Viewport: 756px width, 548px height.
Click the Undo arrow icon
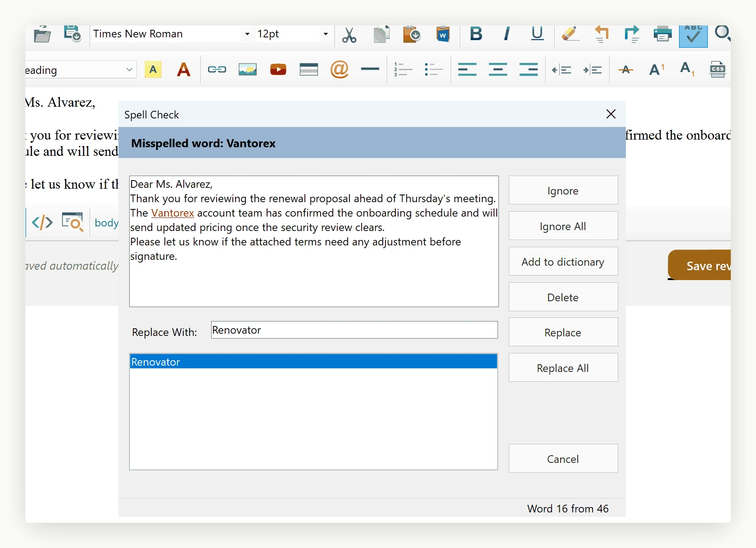click(x=601, y=34)
